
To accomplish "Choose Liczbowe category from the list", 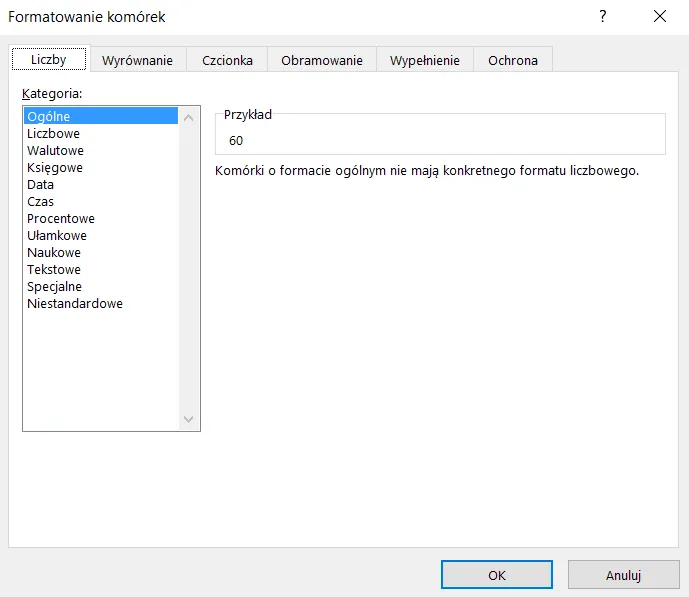I will coord(54,134).
